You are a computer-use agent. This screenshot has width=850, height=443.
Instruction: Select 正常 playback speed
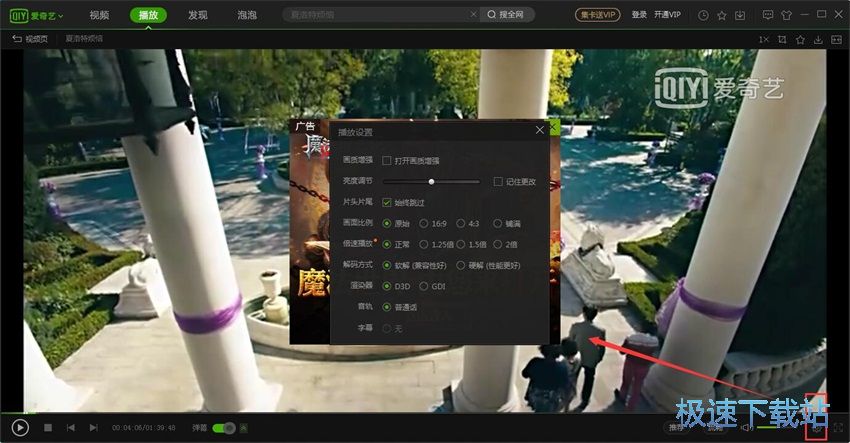coord(397,245)
